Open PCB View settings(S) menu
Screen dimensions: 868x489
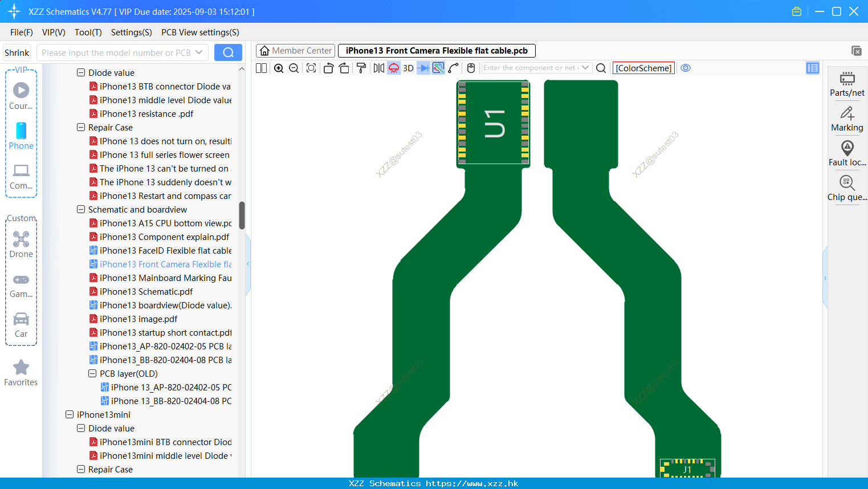tap(200, 32)
